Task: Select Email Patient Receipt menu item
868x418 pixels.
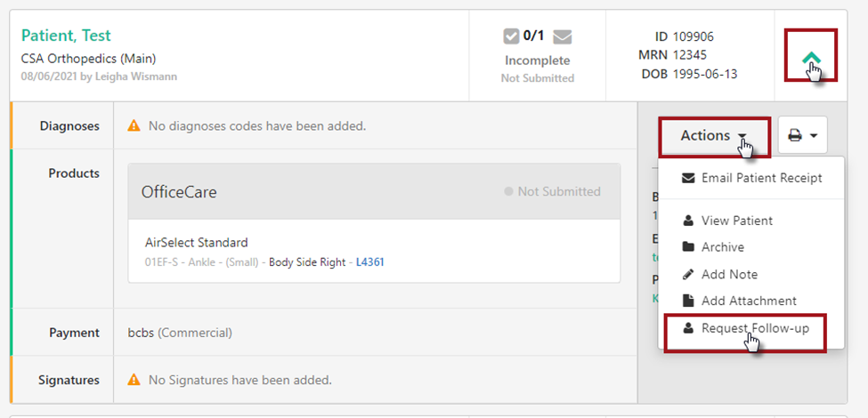Action: pos(761,178)
